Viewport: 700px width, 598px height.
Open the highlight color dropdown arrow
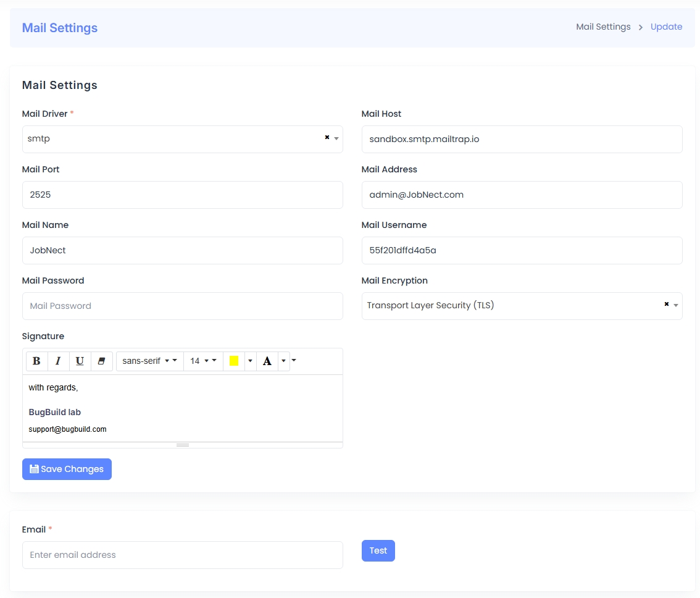click(x=249, y=361)
